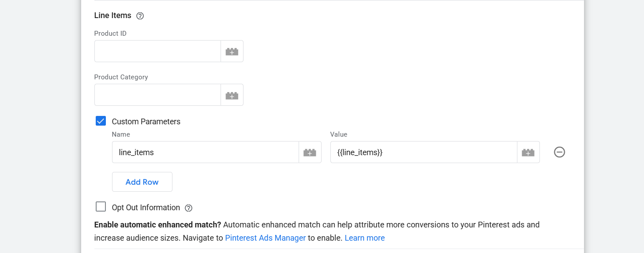Screen dimensions: 644x253
Task: Click the Name field containing line_items
Action: pyautogui.click(x=205, y=153)
